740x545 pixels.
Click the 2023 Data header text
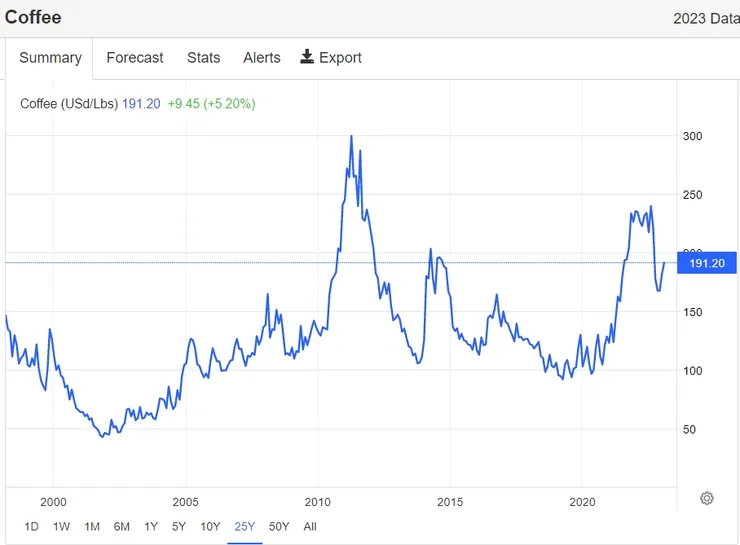point(706,18)
